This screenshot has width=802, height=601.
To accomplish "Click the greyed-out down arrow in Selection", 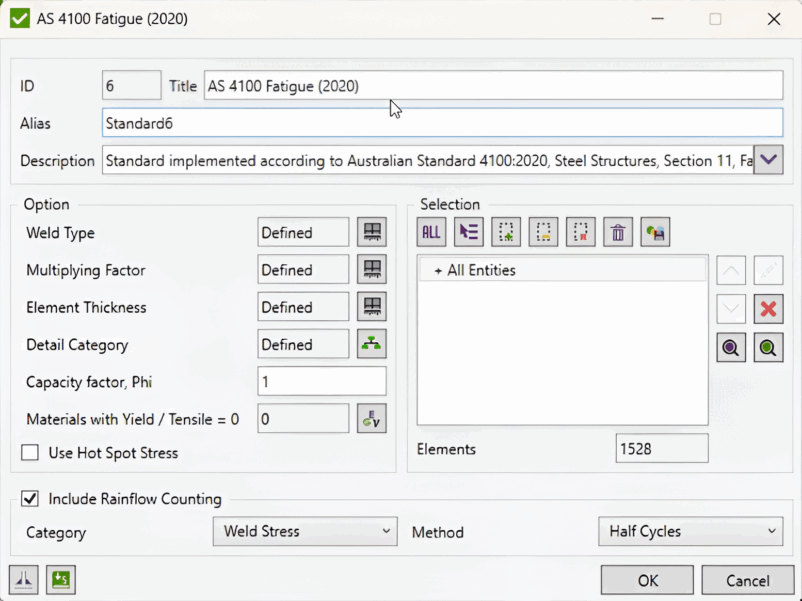I will [x=731, y=309].
